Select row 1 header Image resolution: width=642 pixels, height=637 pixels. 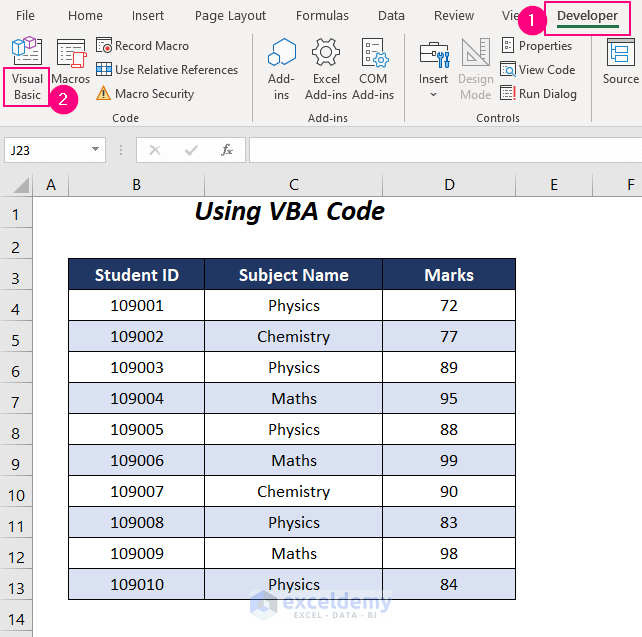point(16,213)
